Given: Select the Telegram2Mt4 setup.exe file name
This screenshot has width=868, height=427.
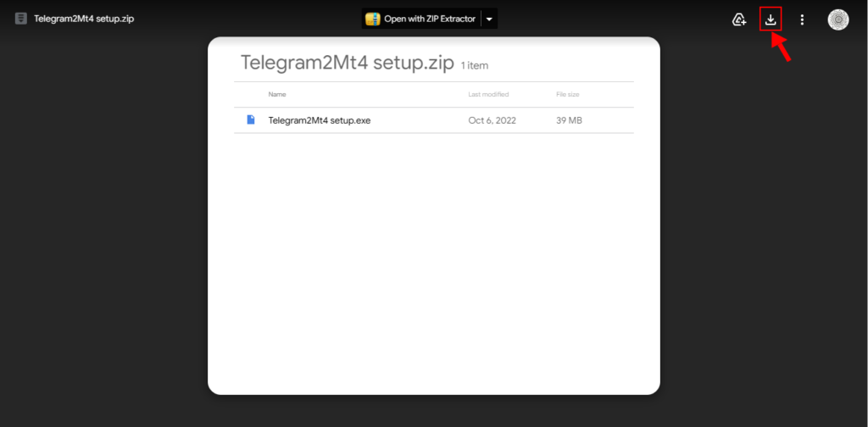Looking at the screenshot, I should (x=320, y=120).
